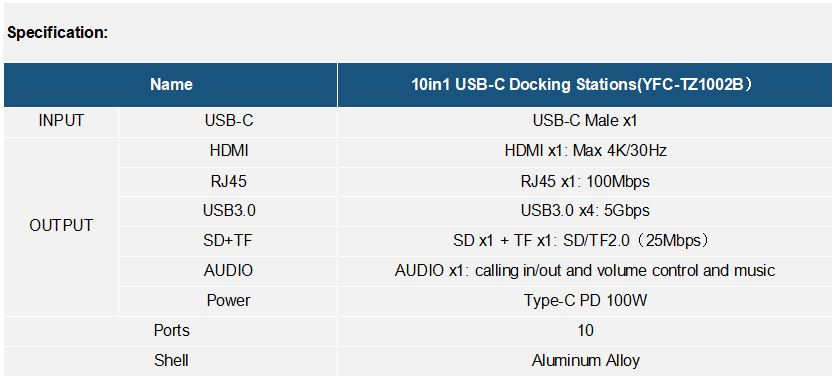This screenshot has height=378, width=834.
Task: Click the 10in1 USB-C Docking Stations header
Action: pyautogui.click(x=585, y=85)
